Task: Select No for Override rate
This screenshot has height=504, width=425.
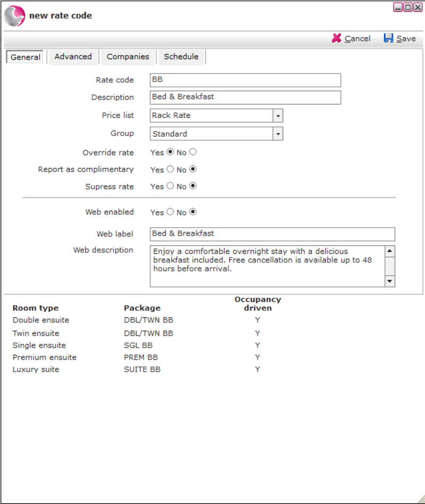Action: click(193, 151)
